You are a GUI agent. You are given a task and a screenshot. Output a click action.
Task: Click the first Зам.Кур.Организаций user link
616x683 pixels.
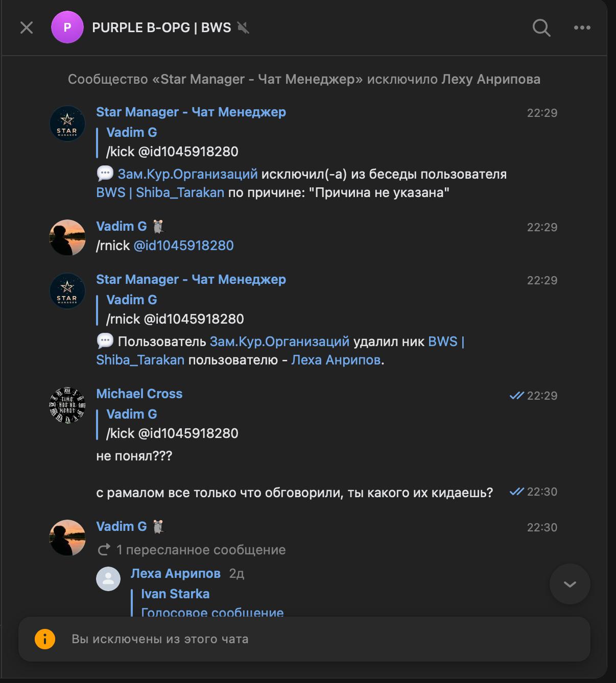tap(187, 174)
